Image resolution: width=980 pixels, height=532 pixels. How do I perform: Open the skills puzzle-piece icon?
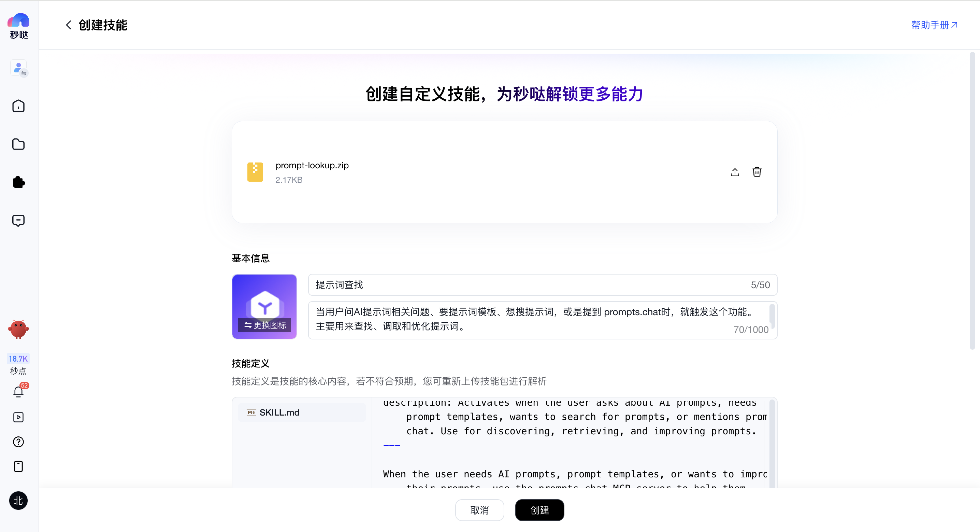point(18,182)
